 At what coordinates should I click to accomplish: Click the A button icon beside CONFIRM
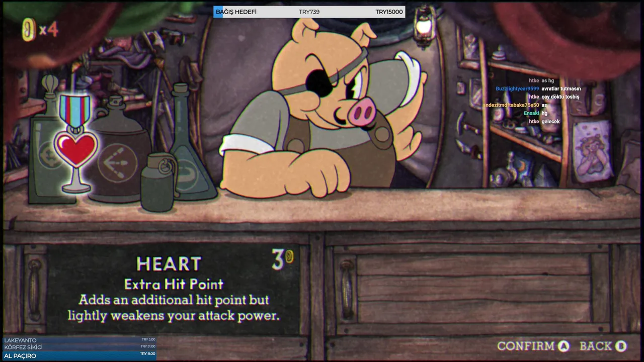coord(563,346)
